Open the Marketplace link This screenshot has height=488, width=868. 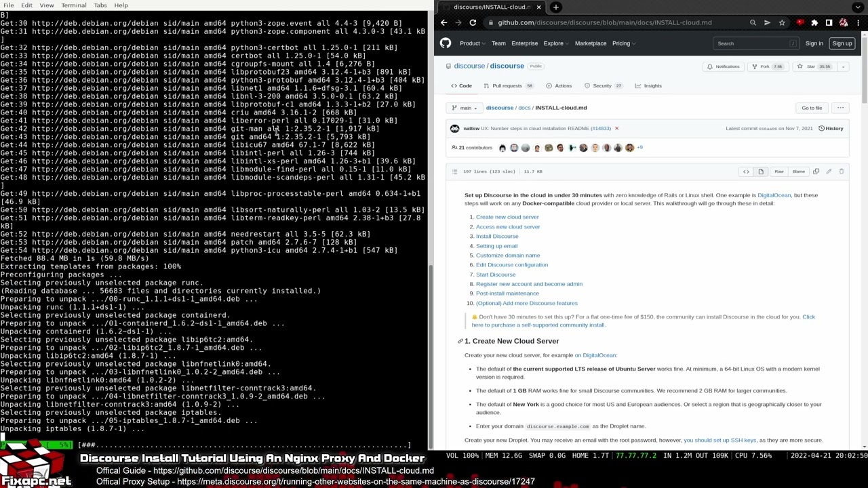(591, 43)
